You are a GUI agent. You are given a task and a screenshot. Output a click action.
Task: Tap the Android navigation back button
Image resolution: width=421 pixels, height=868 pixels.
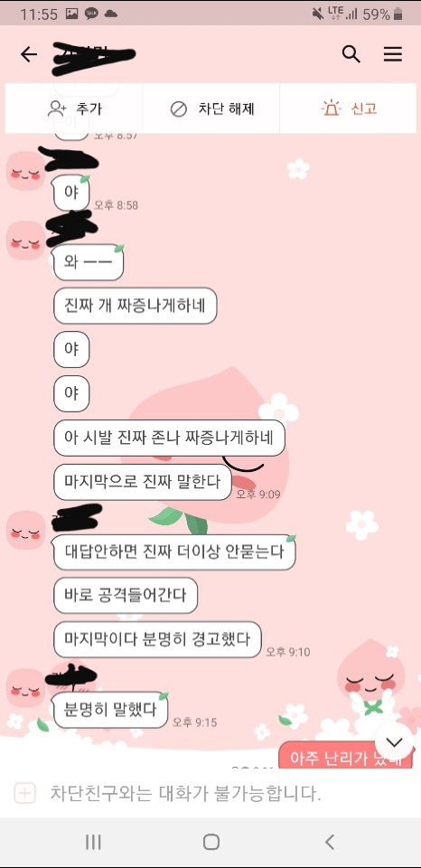click(330, 842)
